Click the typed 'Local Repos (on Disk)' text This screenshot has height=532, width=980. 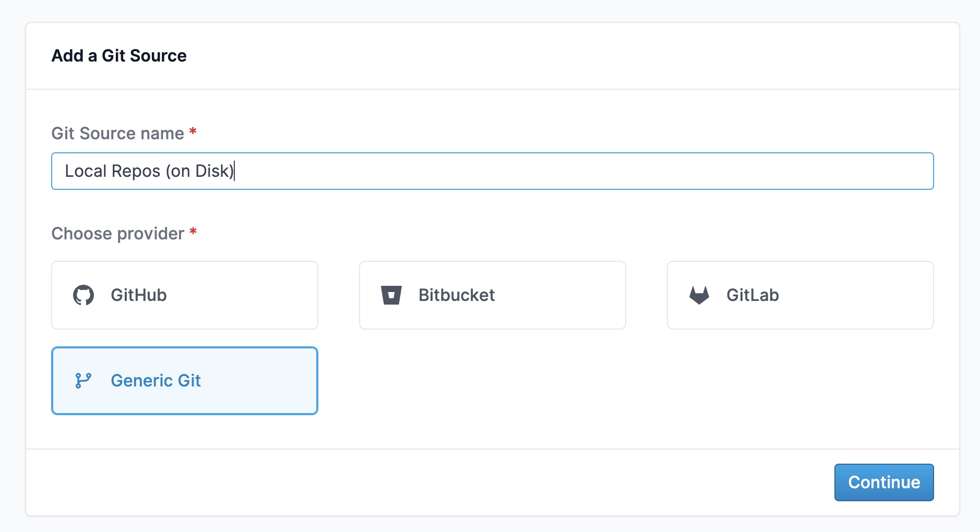[x=149, y=171]
